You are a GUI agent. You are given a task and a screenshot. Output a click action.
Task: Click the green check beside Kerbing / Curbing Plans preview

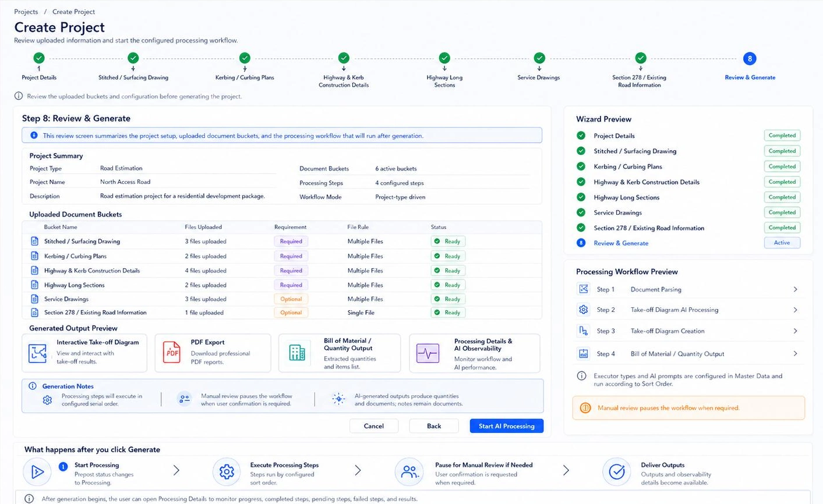[x=581, y=166]
